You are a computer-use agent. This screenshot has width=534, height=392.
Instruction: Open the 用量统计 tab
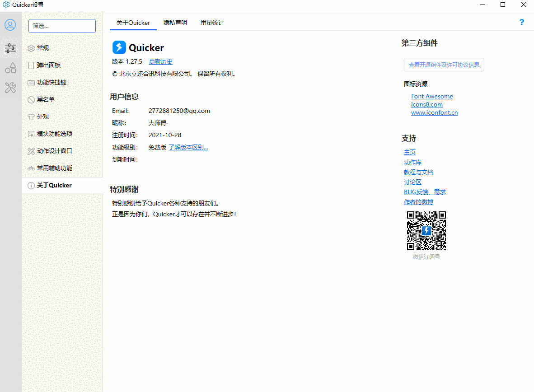[212, 22]
